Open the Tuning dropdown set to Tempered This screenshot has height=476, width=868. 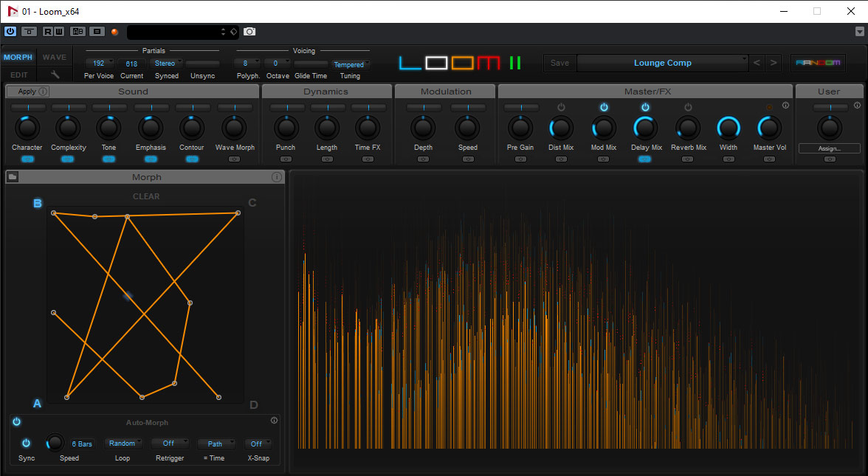pyautogui.click(x=349, y=64)
